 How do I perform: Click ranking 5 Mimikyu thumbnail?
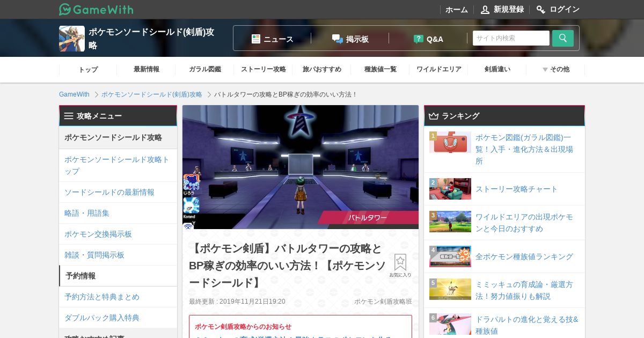450,289
